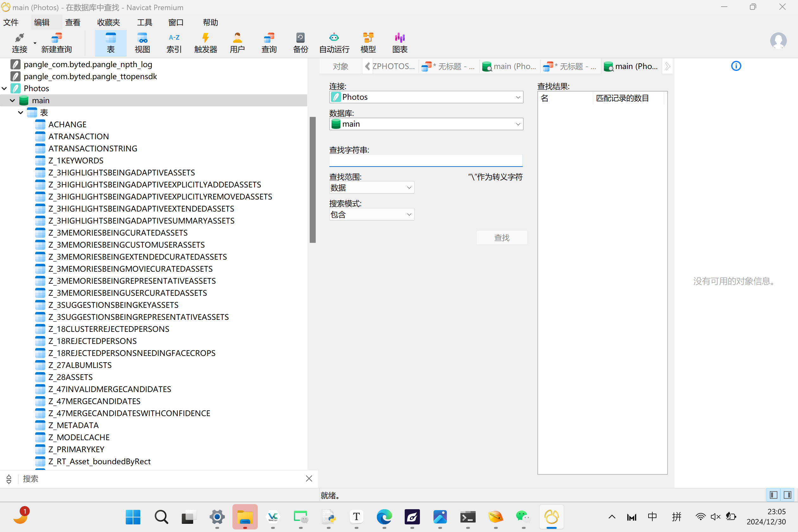Select the ATRANSACTIONSTRING table

pyautogui.click(x=92, y=149)
